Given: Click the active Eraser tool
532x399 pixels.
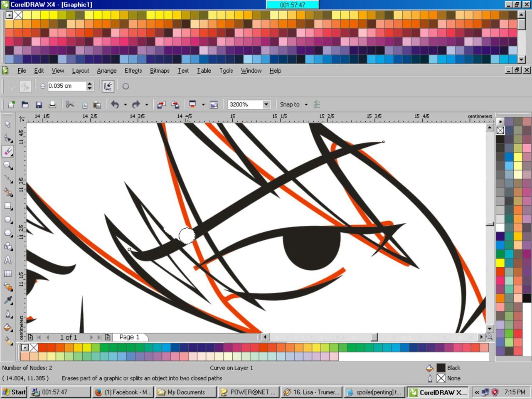Looking at the screenshot, I should (8, 151).
